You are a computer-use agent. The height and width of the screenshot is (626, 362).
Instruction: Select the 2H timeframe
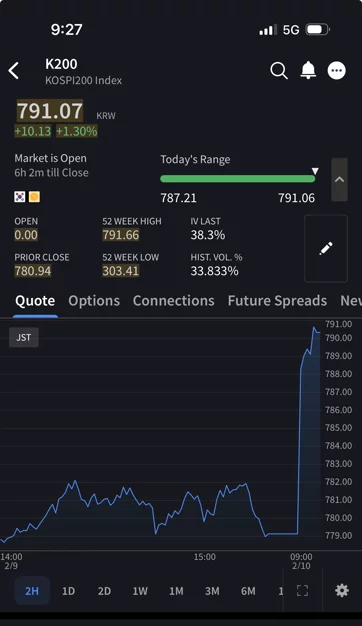(x=32, y=591)
